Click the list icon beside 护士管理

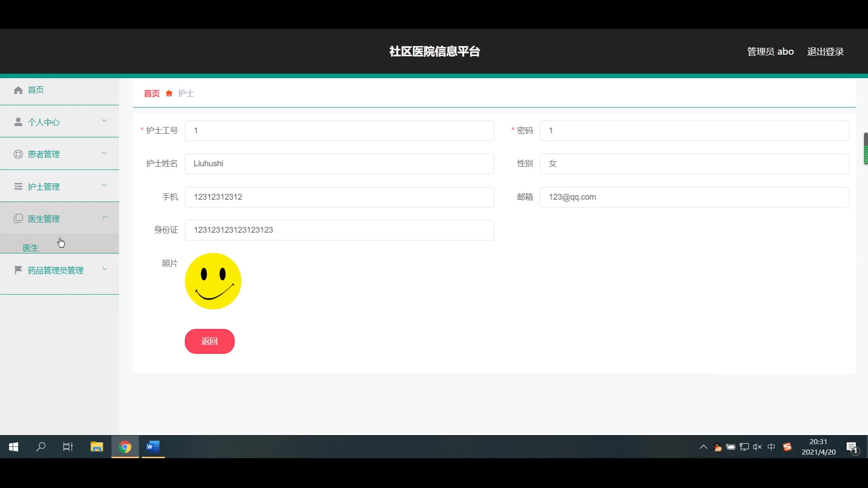18,187
